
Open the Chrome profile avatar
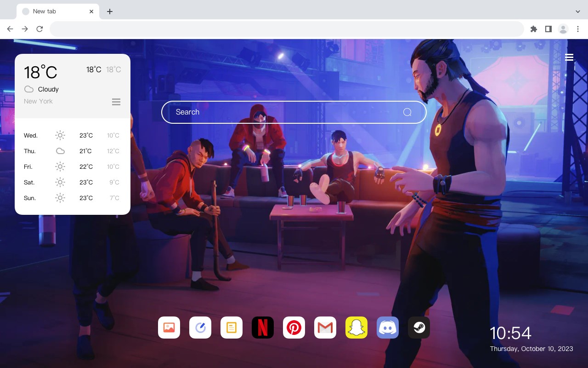563,29
